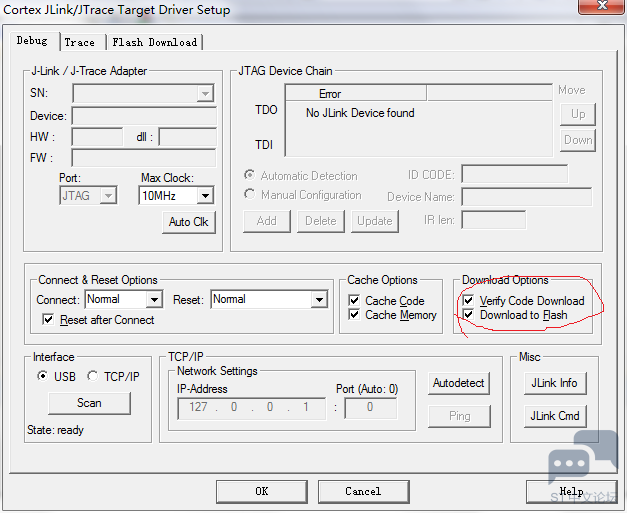This screenshot has height=513, width=627.
Task: Click the Help button
Action: (x=571, y=491)
